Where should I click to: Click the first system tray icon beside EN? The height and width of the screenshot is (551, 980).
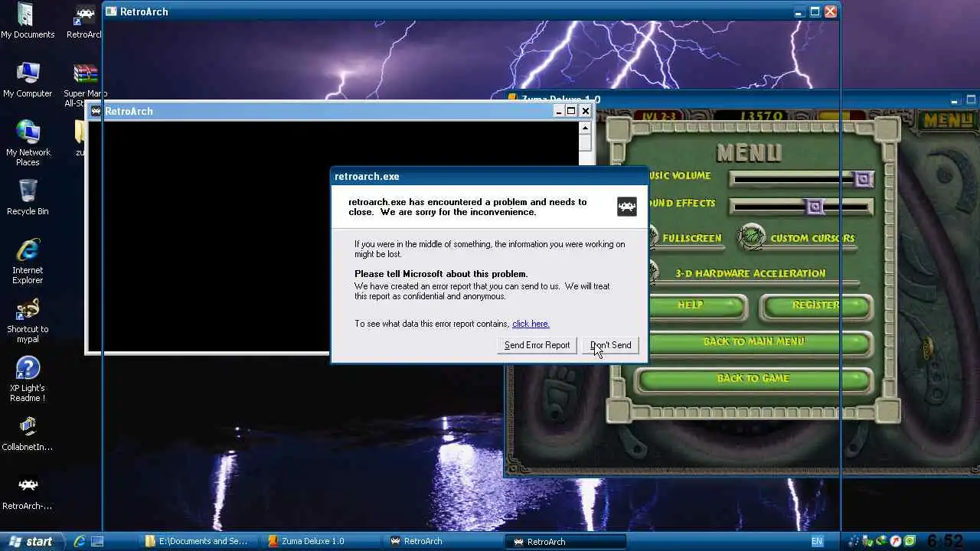[854, 541]
